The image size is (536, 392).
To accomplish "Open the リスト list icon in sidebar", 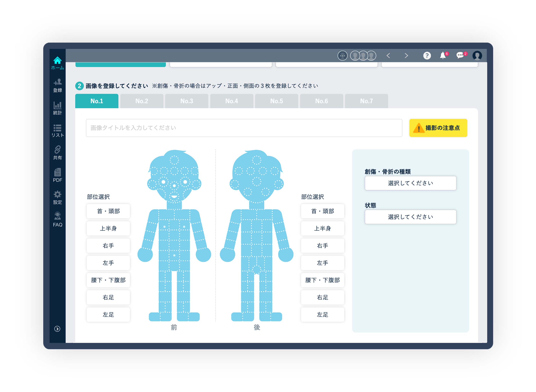I will [57, 131].
